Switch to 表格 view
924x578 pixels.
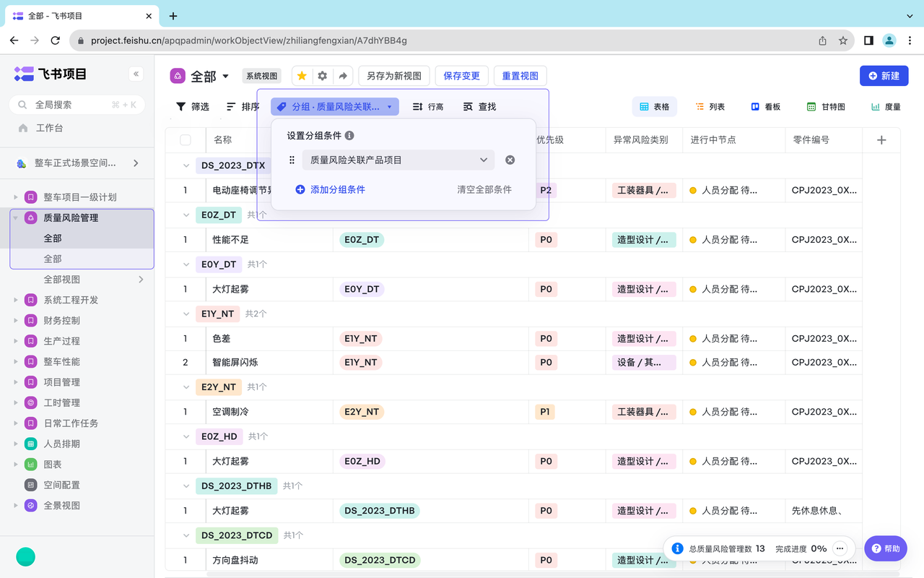(x=655, y=107)
